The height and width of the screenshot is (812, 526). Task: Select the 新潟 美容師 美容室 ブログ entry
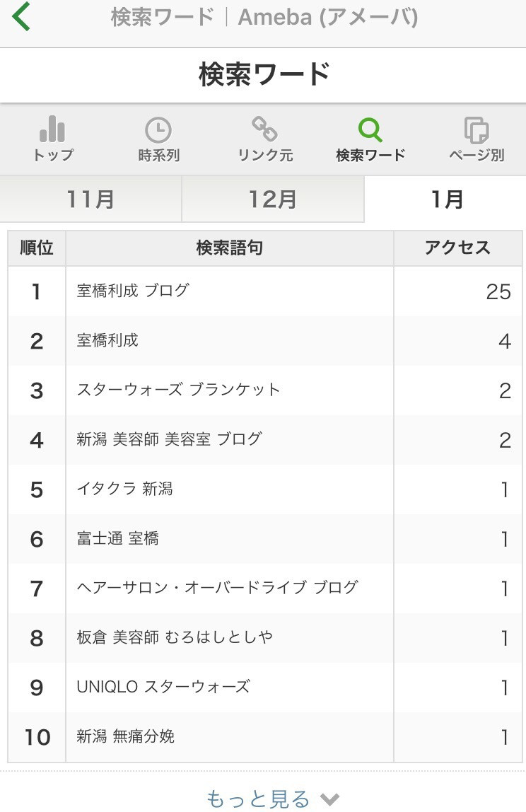pos(169,439)
